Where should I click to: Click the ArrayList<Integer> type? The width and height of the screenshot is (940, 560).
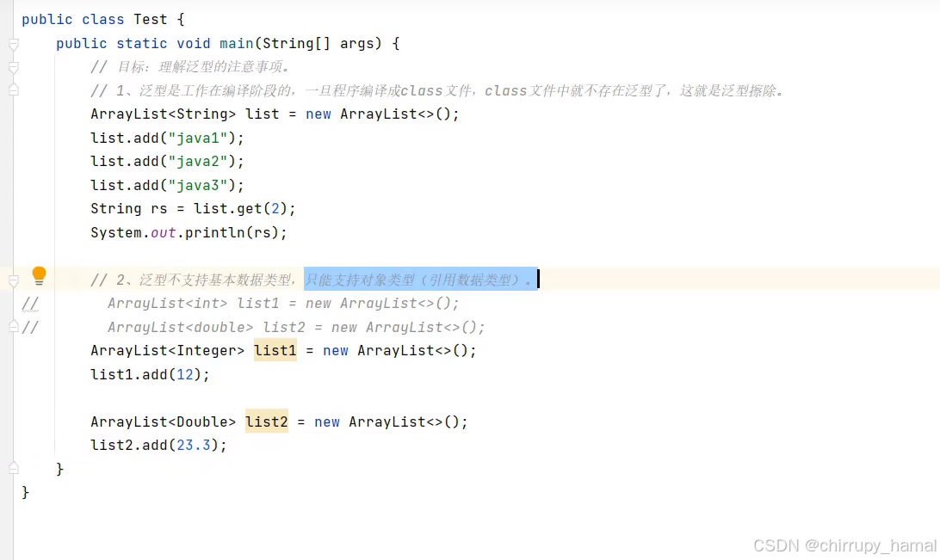pos(167,350)
